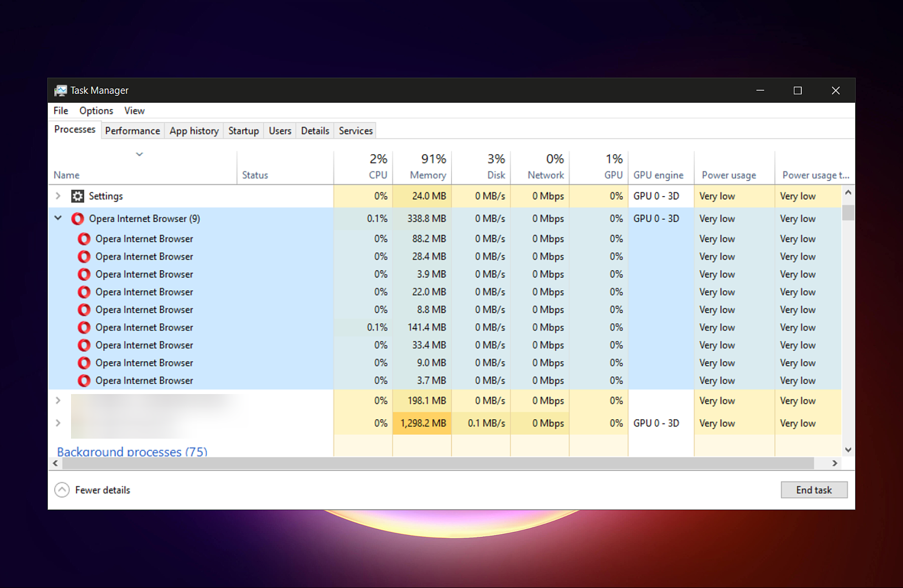Sort processes by the Memory column
The width and height of the screenshot is (903, 588).
pyautogui.click(x=422, y=168)
